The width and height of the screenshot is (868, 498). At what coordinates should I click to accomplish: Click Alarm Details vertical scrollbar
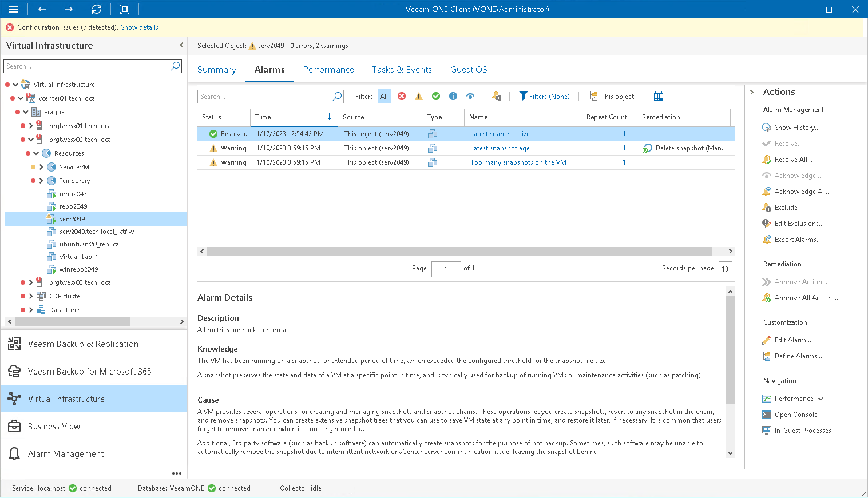pyautogui.click(x=730, y=350)
